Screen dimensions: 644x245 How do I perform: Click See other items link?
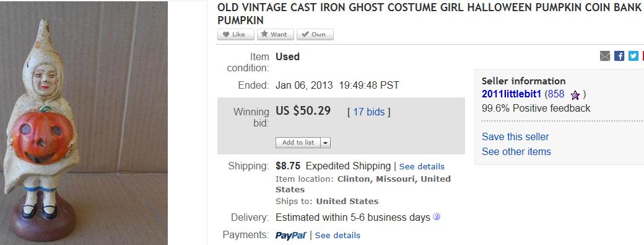coord(516,152)
